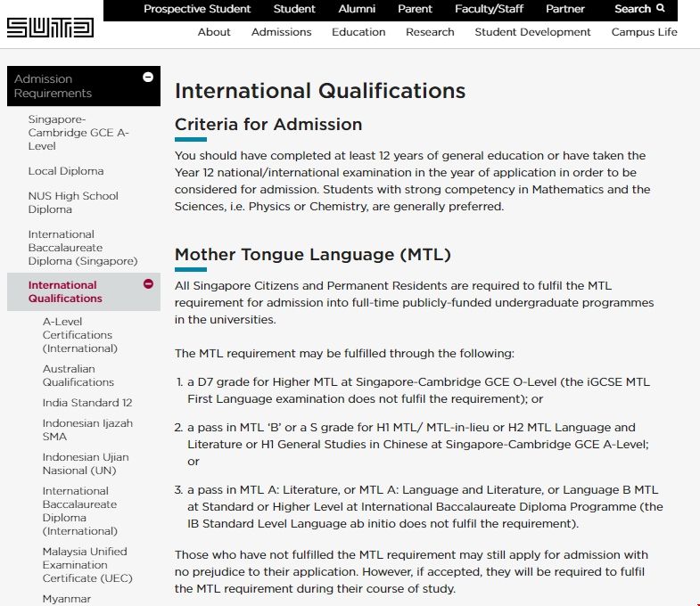Collapse the Admission Requirements section
The height and width of the screenshot is (606, 700).
pos(148,78)
